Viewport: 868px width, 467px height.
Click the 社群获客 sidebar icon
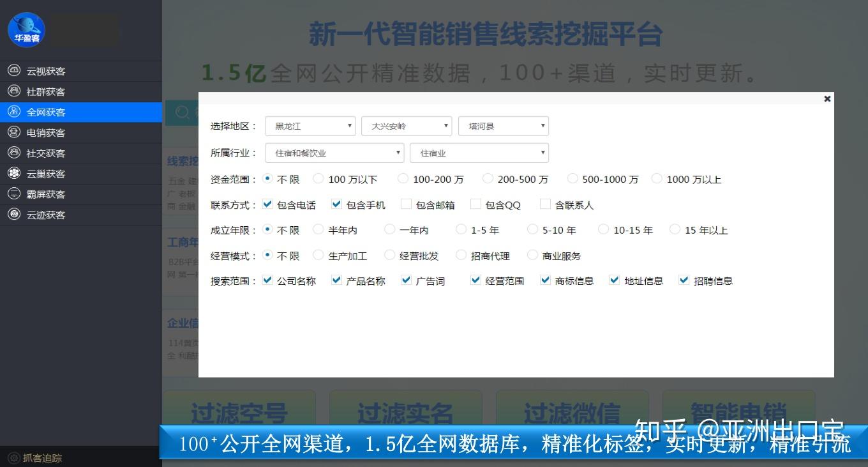click(14, 91)
